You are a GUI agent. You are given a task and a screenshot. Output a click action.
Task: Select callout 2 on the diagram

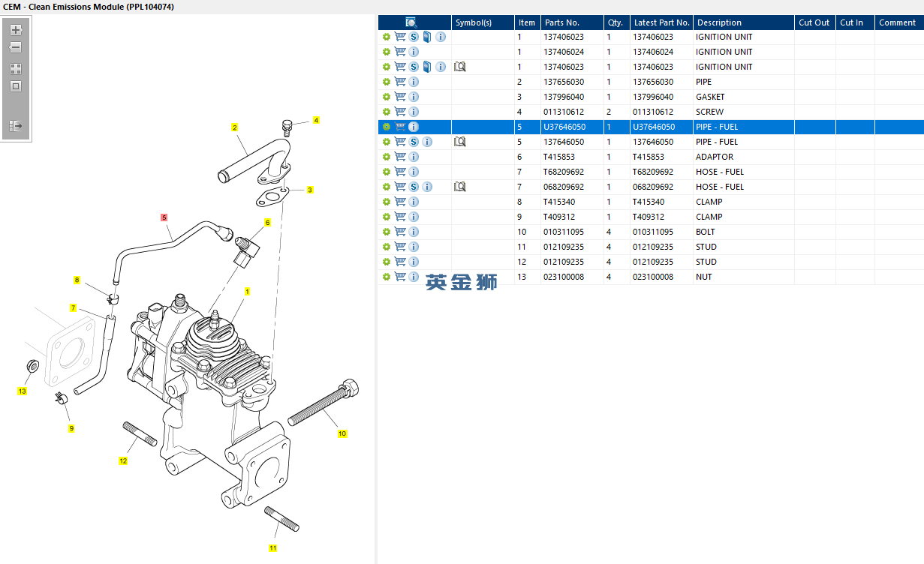(234, 127)
